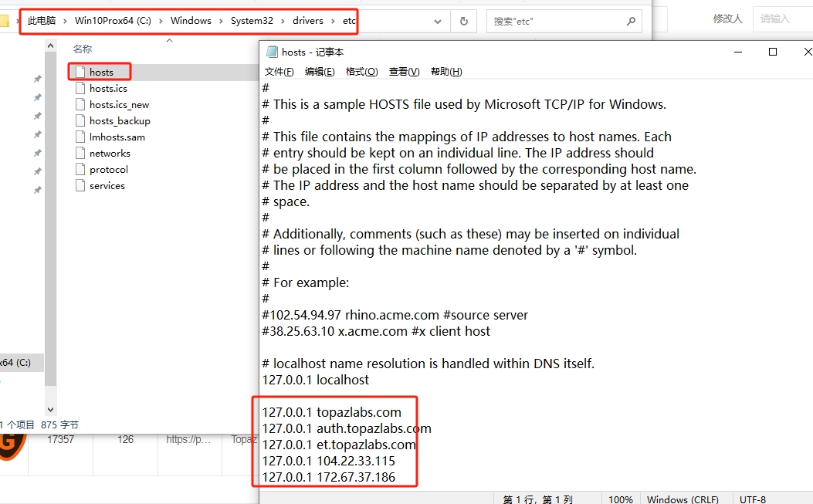The image size is (813, 504).
Task: Expand chevron after 此电脑 in breadcrumb
Action: [x=66, y=22]
